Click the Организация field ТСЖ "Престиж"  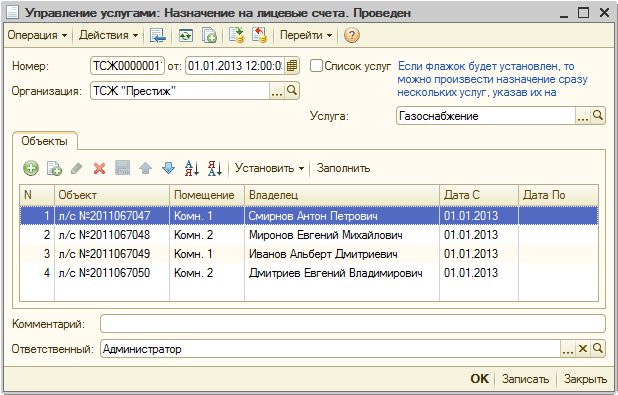point(180,91)
